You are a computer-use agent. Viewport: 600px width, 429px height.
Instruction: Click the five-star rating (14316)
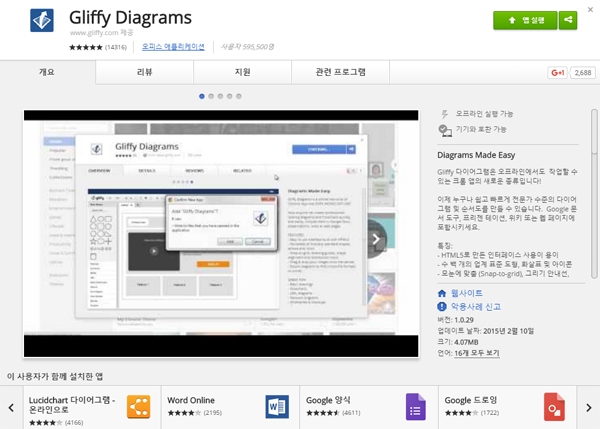pyautogui.click(x=98, y=47)
